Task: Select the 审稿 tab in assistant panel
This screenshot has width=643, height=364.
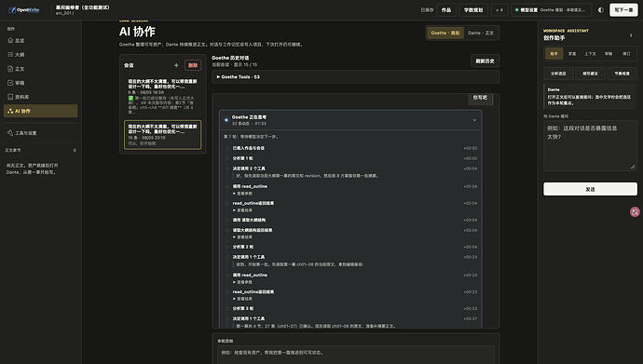Action: point(609,54)
